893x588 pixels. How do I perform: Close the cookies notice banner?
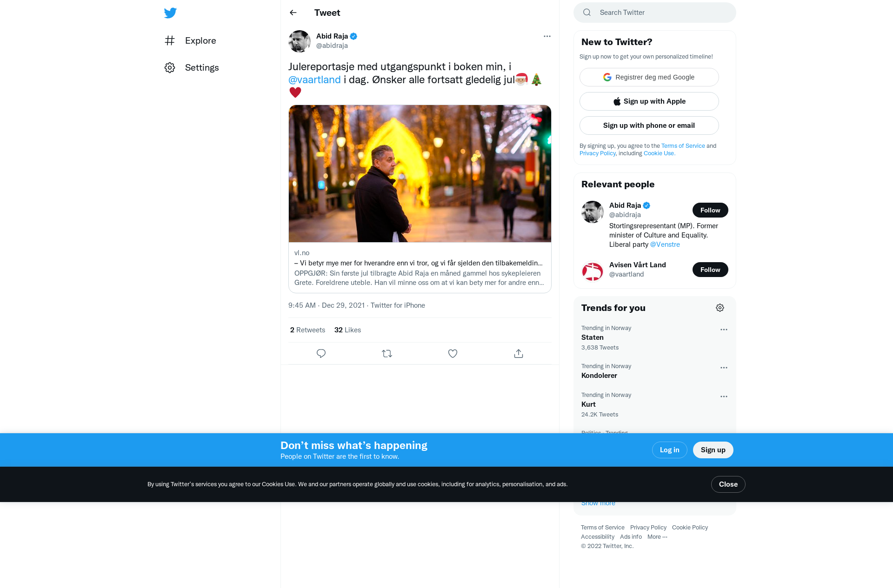(x=728, y=484)
